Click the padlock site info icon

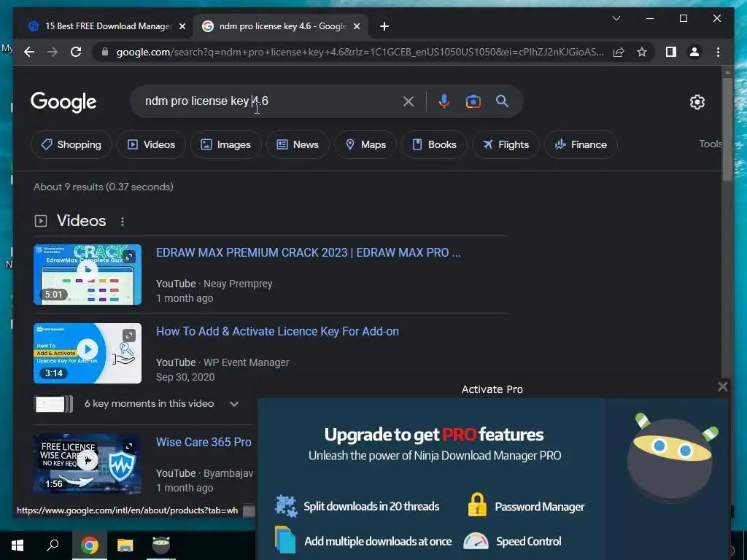tap(105, 52)
